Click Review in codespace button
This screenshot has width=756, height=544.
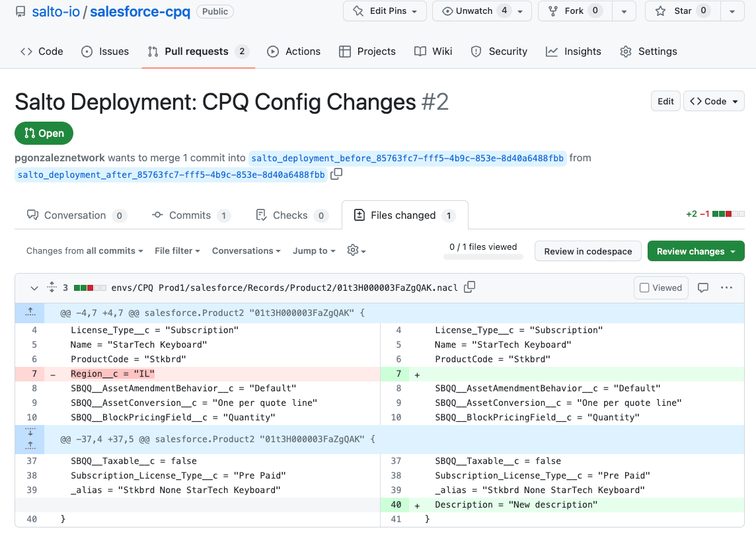tap(587, 251)
